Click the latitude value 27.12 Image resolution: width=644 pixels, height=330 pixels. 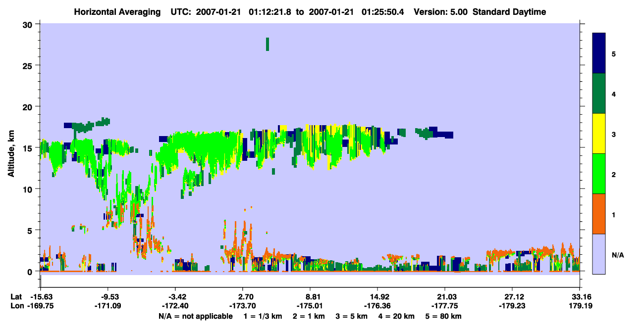click(513, 297)
